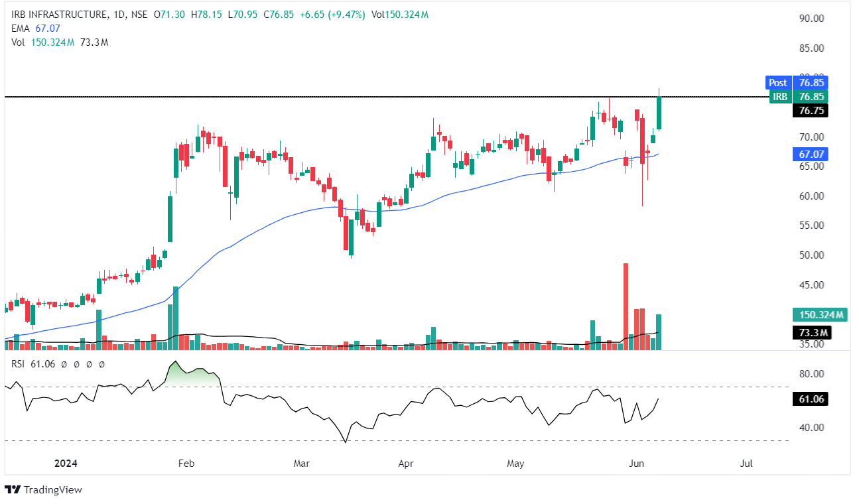
Task: Select the Vol indicator legend on second row
Action: 19,42
